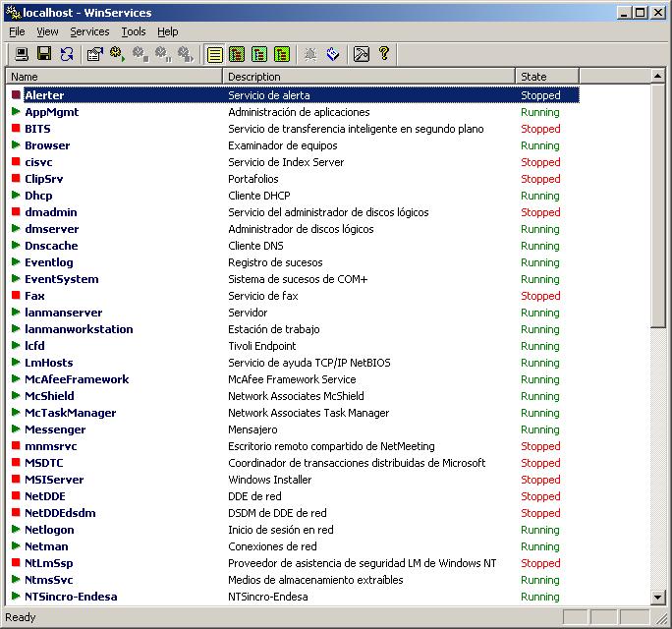Click the scrollbar up arrow
The image size is (672, 629).
[x=658, y=76]
